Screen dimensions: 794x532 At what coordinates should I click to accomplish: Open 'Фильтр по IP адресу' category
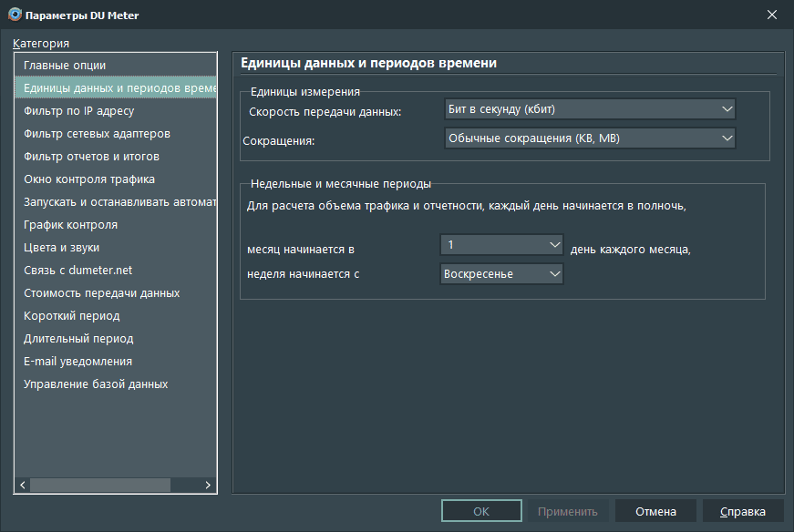click(x=78, y=111)
